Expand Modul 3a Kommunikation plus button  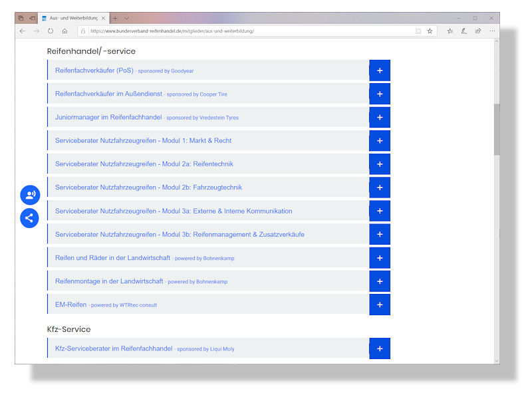(380, 211)
